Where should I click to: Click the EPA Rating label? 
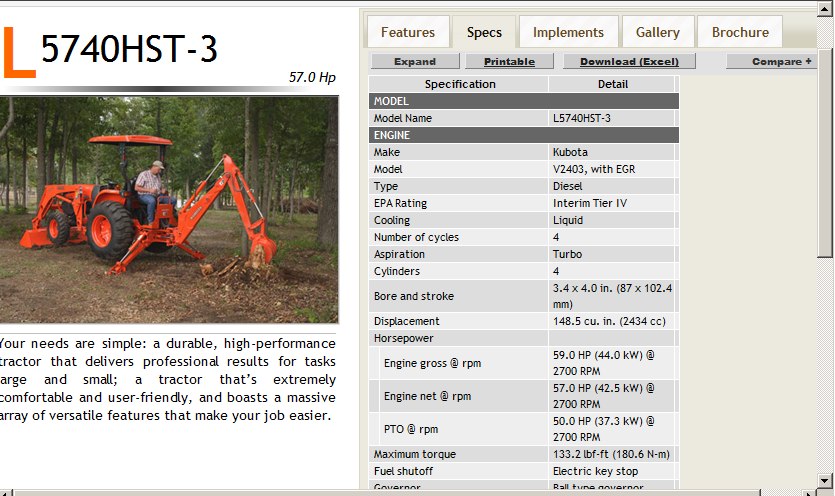(400, 204)
